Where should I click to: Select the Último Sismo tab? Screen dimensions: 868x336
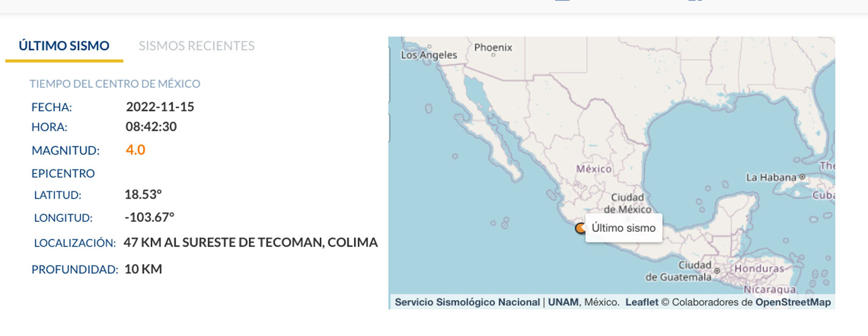(64, 46)
